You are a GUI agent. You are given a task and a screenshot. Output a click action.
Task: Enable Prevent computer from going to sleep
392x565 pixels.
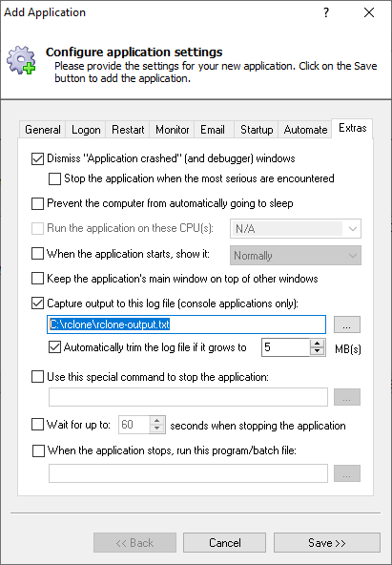[x=37, y=203]
